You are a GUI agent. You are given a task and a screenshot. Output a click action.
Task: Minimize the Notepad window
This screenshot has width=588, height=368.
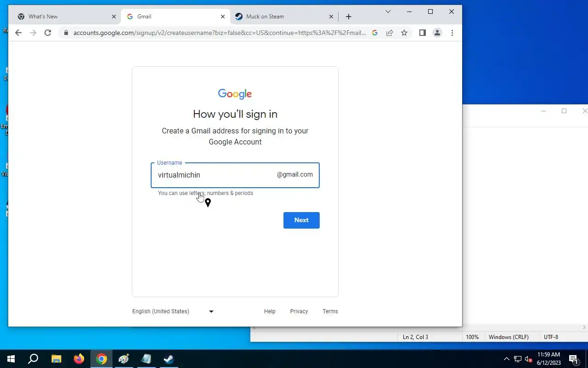(x=543, y=111)
